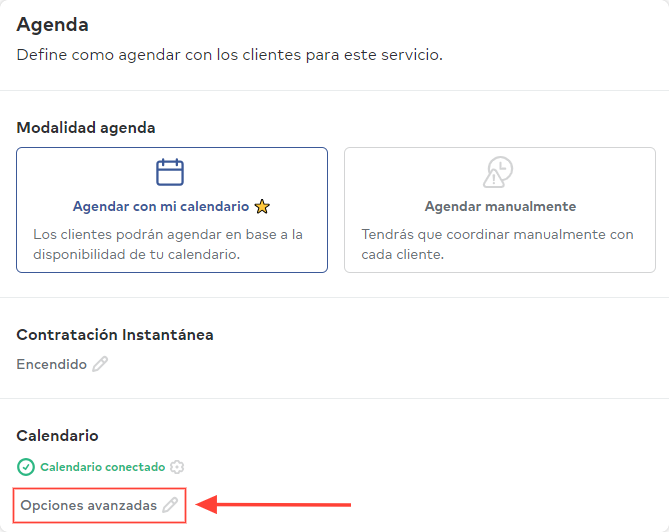Select the Agendar manualmente option title
Screen dimensions: 669x532
[500, 206]
